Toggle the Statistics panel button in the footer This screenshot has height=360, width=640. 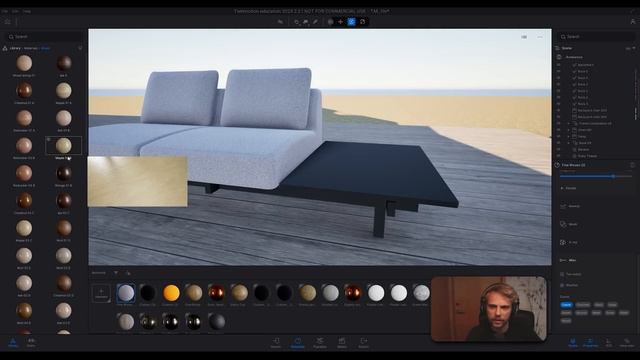tap(627, 342)
